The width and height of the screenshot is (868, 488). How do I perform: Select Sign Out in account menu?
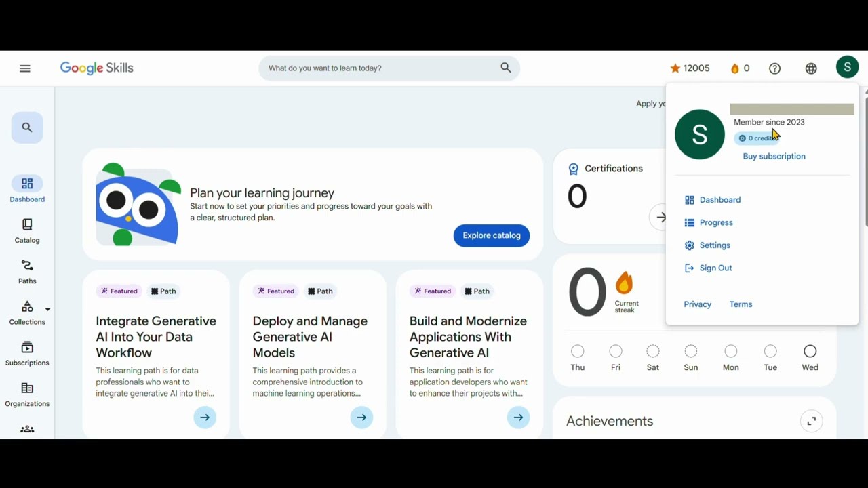click(x=708, y=268)
